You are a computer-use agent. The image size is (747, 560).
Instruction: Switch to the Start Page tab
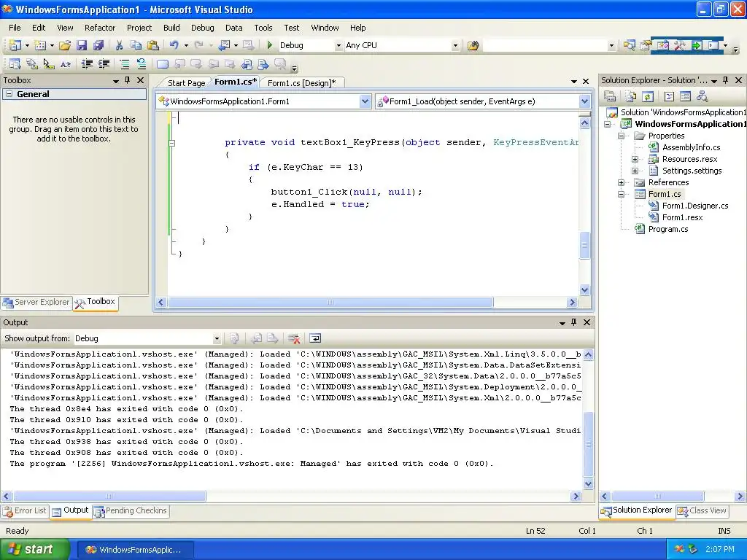point(186,83)
